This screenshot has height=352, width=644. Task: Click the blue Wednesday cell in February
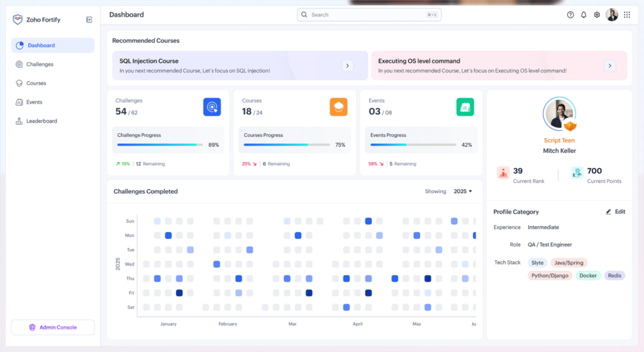click(x=216, y=264)
